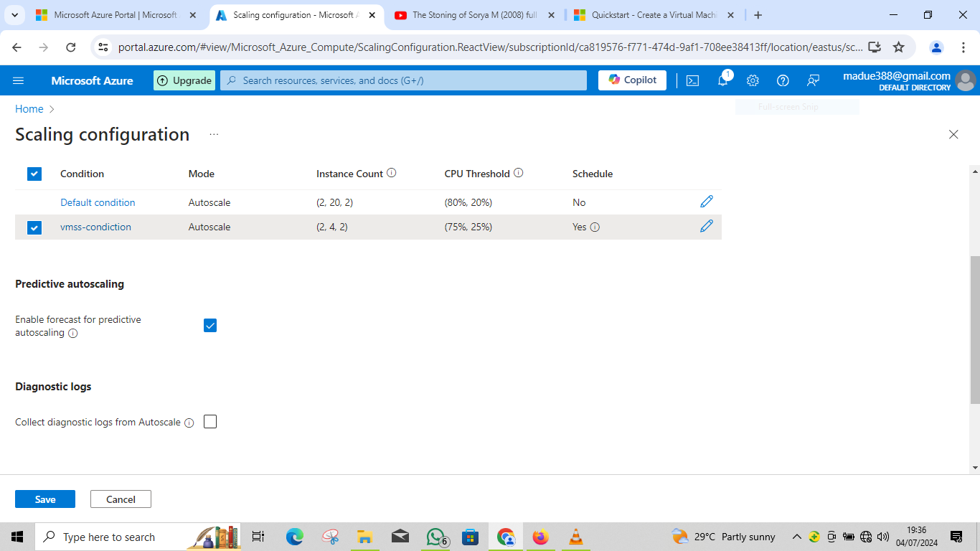
Task: Open the Azure portal hamburger menu
Action: click(x=19, y=80)
